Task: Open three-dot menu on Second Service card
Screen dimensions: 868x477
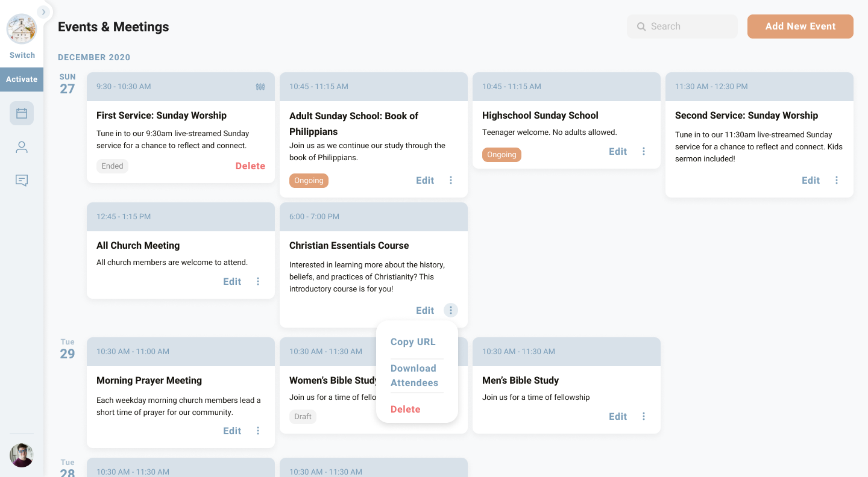Action: [837, 180]
